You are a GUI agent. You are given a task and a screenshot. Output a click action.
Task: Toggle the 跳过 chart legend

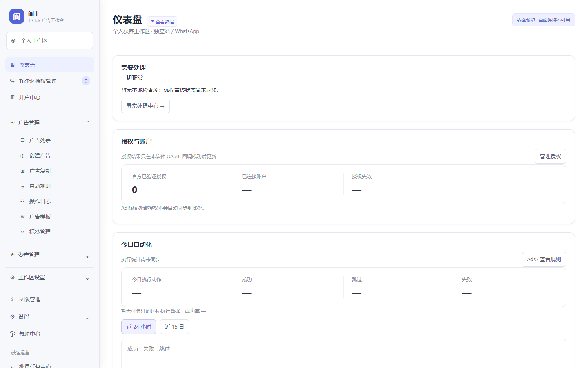click(165, 349)
